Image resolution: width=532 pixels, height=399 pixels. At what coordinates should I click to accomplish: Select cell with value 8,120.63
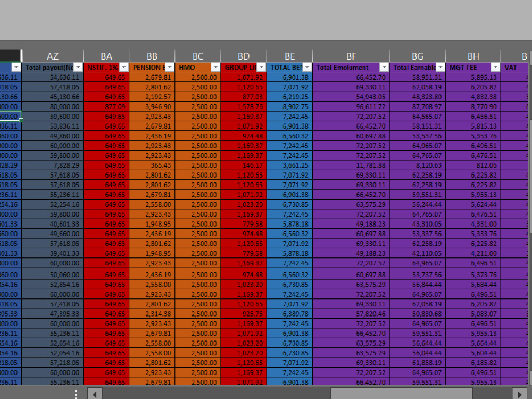point(417,165)
